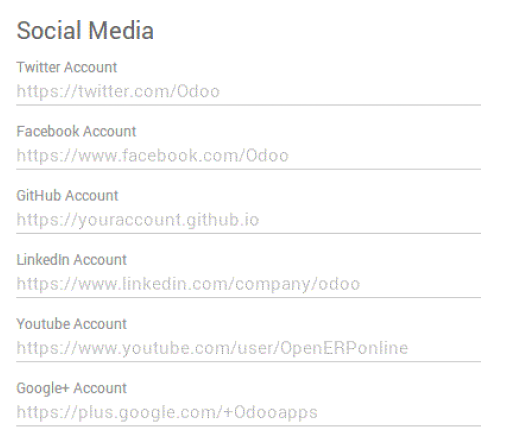Viewport: 526px width, 430px height.
Task: Focus the Twitter Account input field
Action: coord(249,92)
